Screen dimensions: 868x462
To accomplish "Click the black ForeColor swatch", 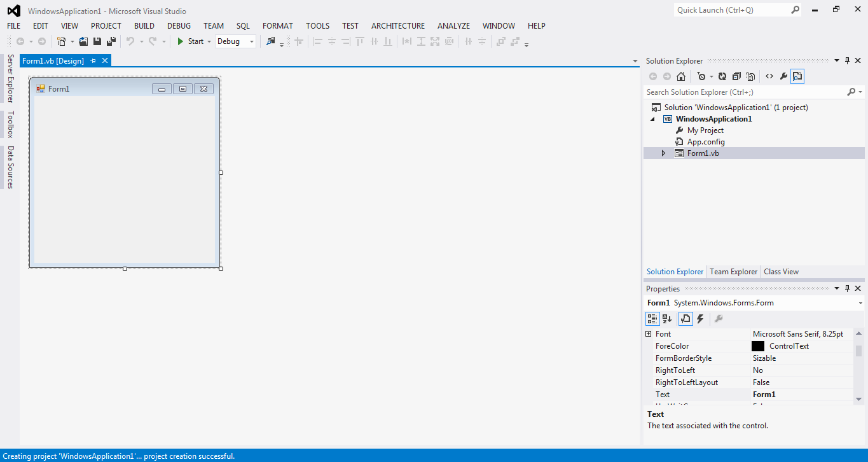I will click(x=757, y=346).
